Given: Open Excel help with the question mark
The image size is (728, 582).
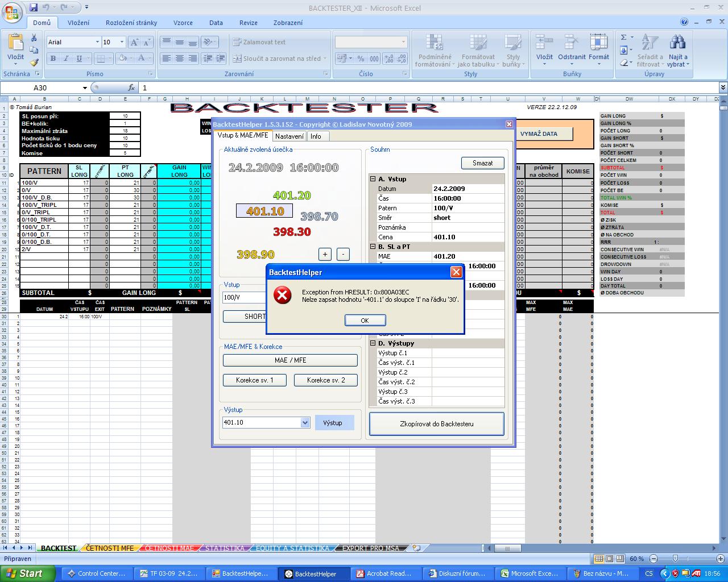Looking at the screenshot, I should click(x=685, y=22).
